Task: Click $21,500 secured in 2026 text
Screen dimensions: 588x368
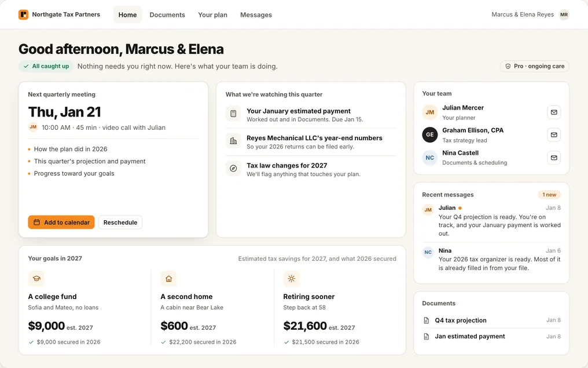Action: (x=325, y=342)
